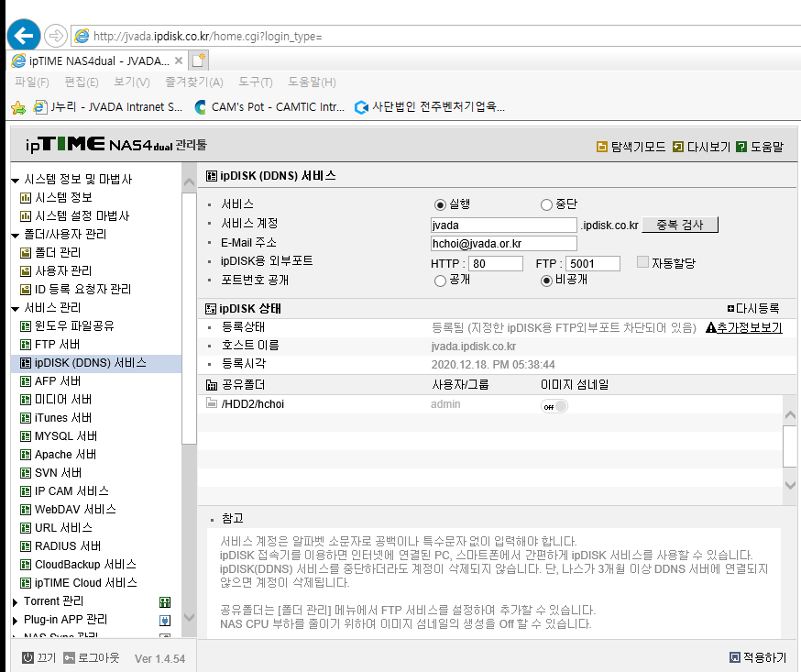Click the browser Back arrow button
The width and height of the screenshot is (801, 672).
(24, 36)
